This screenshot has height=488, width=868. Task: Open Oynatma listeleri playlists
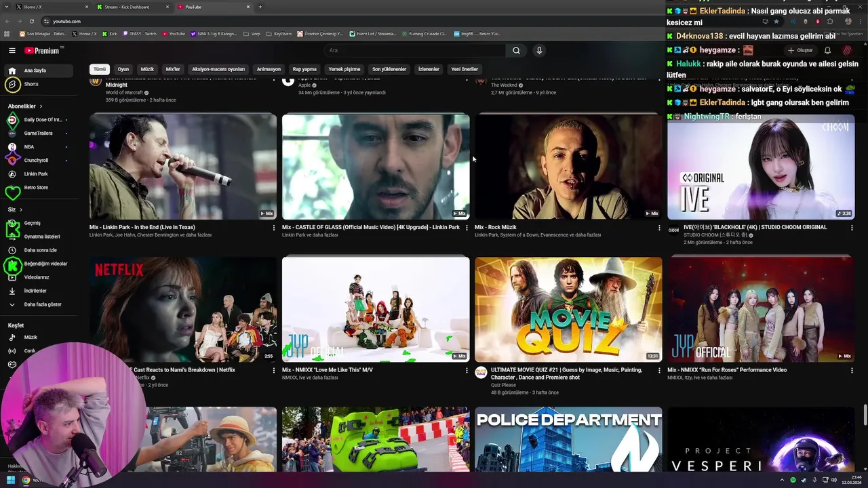coord(37,237)
